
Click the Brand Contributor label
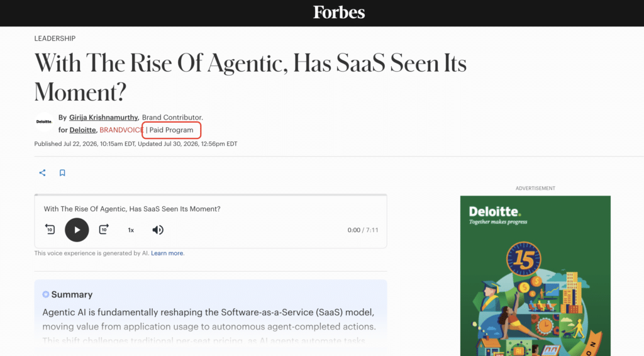pos(172,118)
